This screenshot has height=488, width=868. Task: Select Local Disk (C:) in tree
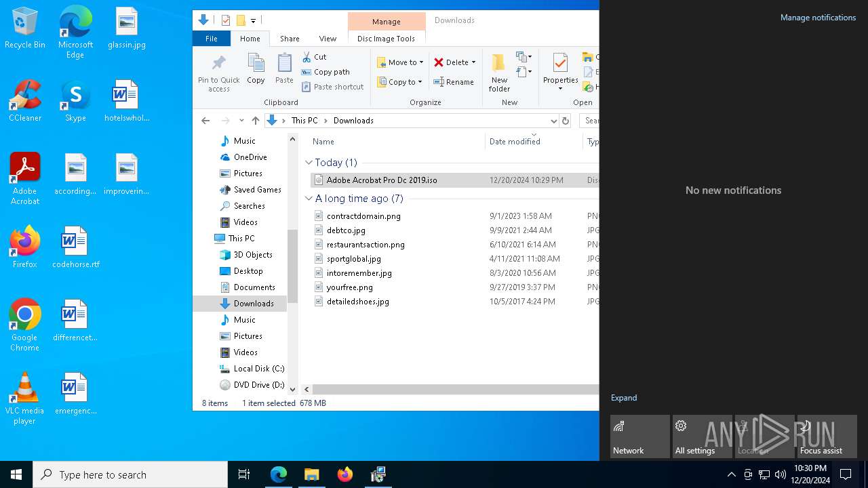point(251,369)
